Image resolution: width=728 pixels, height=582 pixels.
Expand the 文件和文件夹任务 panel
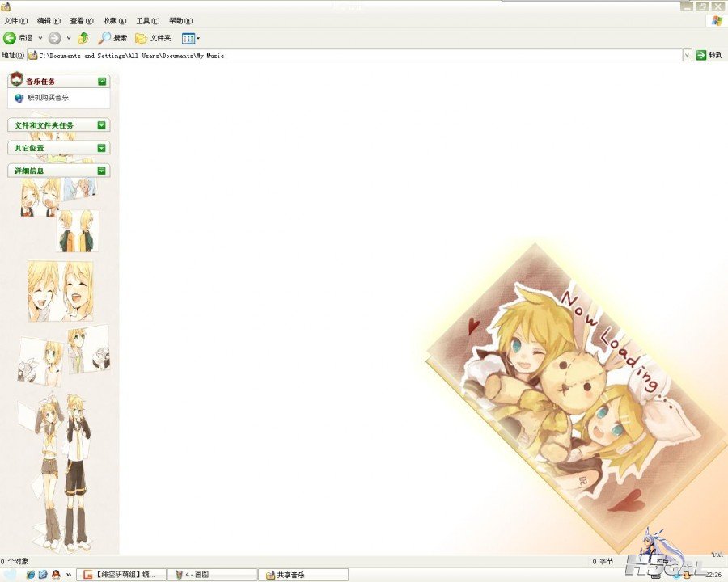pos(102,125)
